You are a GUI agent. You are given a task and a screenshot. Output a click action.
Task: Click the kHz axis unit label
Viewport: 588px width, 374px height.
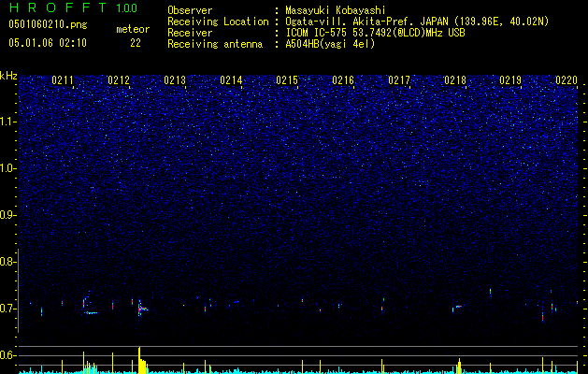pos(8,76)
